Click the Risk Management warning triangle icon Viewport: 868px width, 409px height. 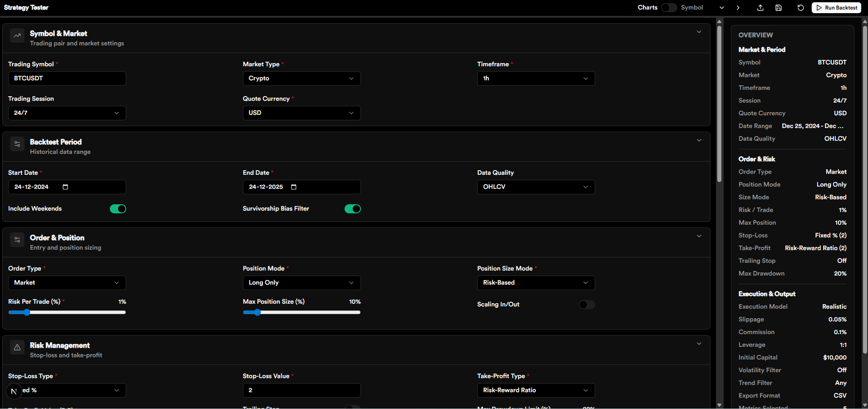click(x=17, y=347)
